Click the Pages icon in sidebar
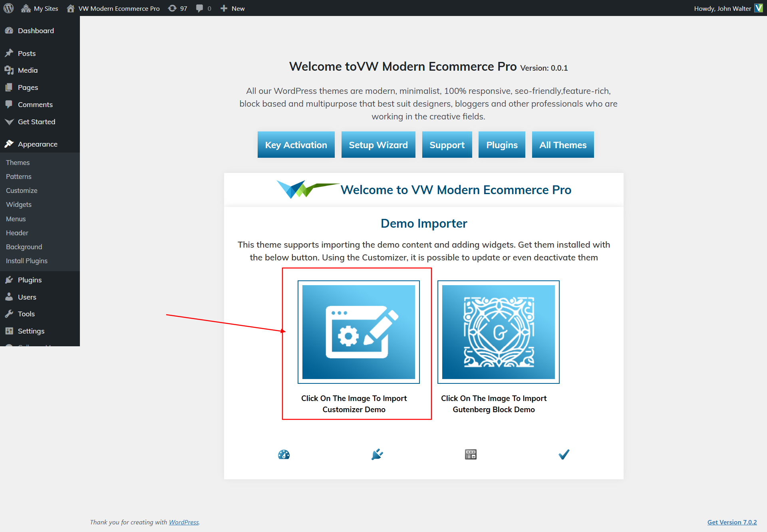This screenshot has width=767, height=532. [x=9, y=87]
